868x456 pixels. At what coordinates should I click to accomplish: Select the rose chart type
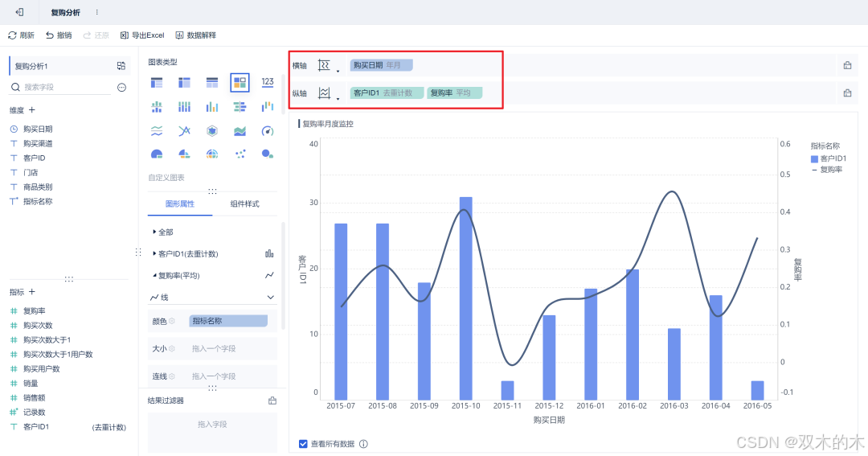coord(184,154)
